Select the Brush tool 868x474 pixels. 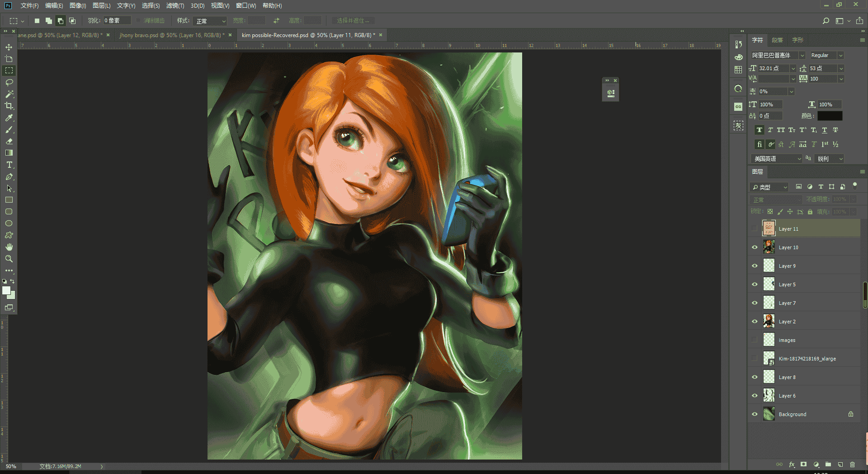[x=9, y=129]
